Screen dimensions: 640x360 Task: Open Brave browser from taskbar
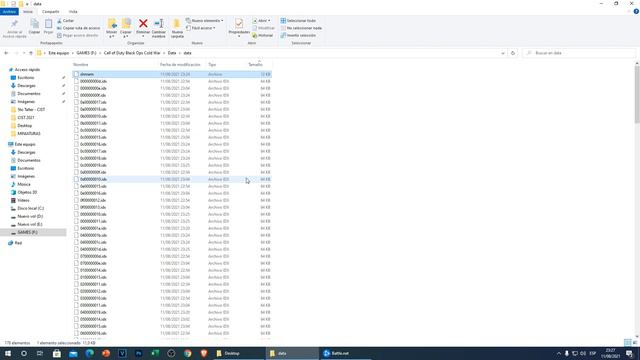point(204,353)
